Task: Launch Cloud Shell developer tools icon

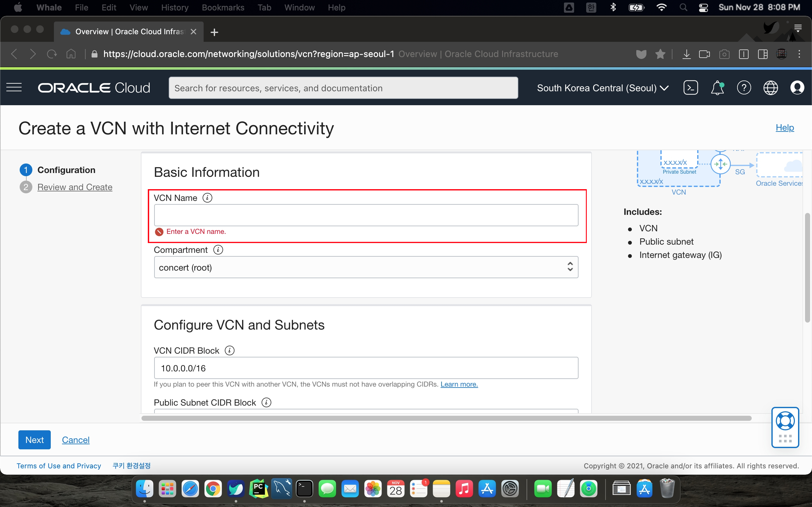Action: [691, 87]
